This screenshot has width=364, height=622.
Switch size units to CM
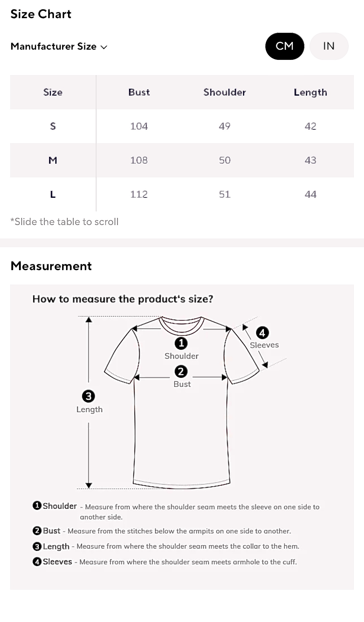pyautogui.click(x=285, y=46)
